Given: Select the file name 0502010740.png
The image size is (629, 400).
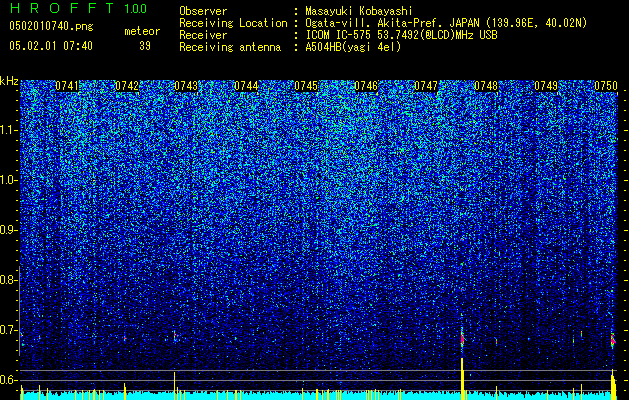Looking at the screenshot, I should 51,26.
